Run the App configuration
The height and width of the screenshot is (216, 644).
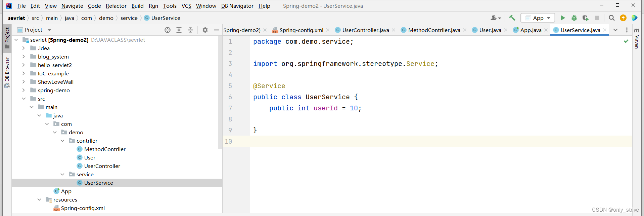563,18
